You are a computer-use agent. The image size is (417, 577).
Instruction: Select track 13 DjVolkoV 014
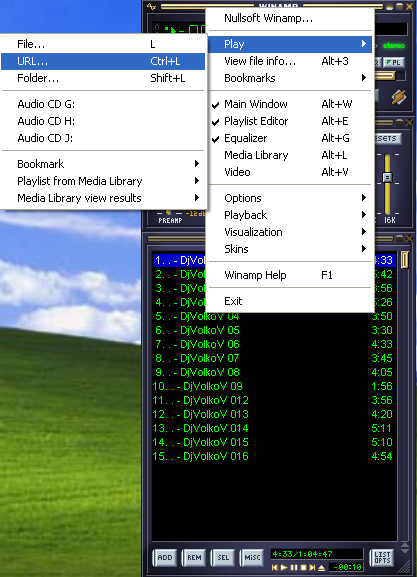click(x=274, y=428)
